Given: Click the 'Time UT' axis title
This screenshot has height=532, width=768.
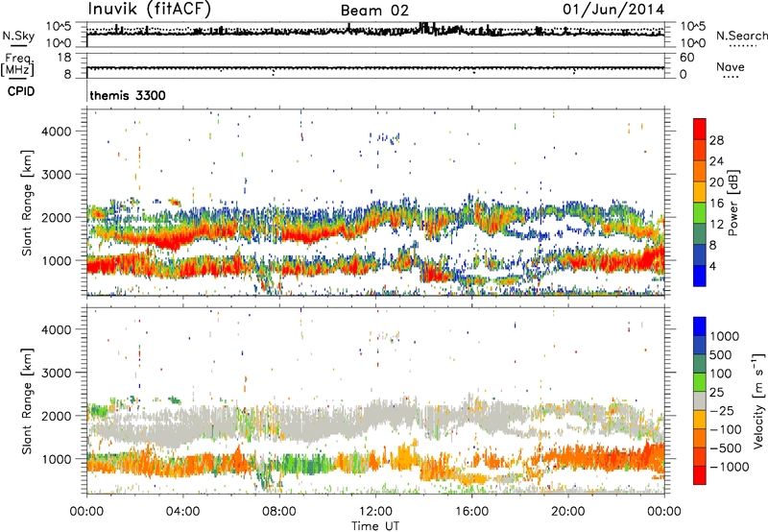Looking at the screenshot, I should (375, 526).
